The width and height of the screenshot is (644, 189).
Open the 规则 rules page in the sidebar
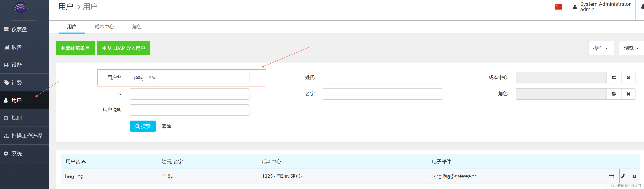pos(25,118)
